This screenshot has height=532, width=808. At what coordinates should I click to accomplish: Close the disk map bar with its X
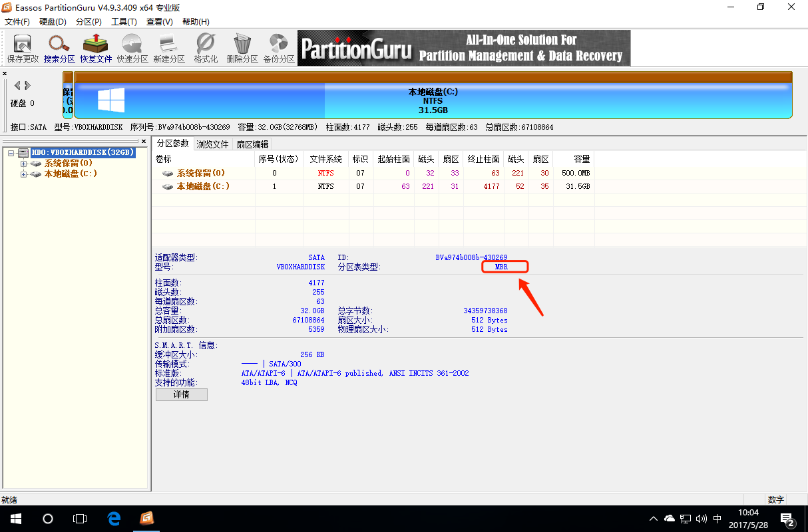click(x=5, y=74)
